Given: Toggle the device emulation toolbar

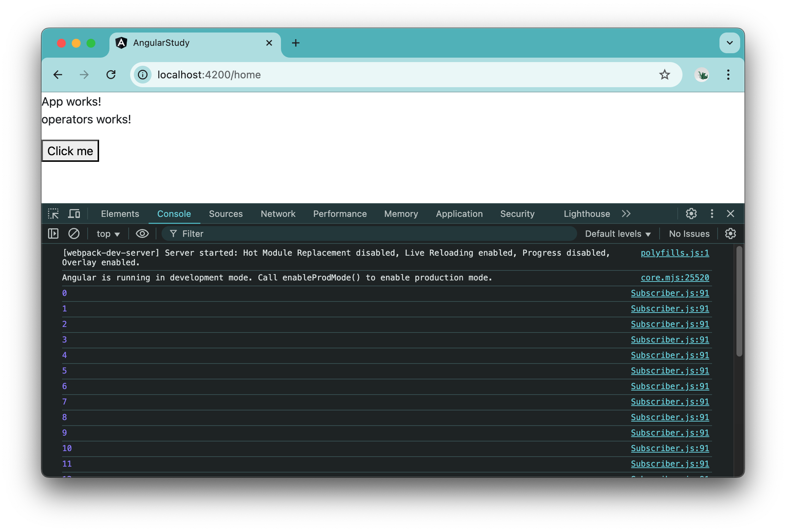Looking at the screenshot, I should pyautogui.click(x=74, y=214).
